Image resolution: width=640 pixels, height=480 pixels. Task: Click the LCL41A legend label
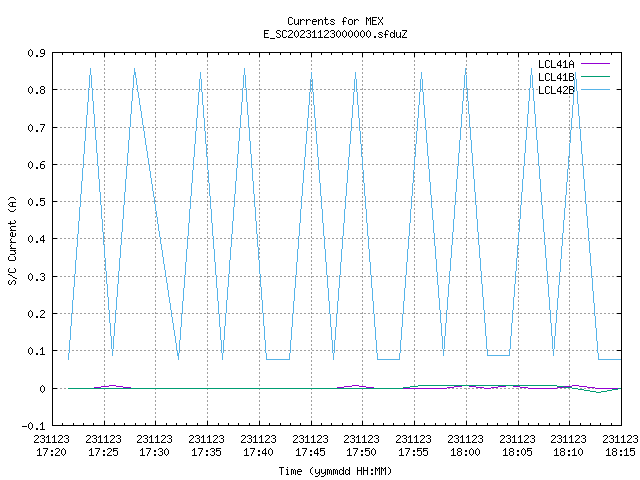556,64
